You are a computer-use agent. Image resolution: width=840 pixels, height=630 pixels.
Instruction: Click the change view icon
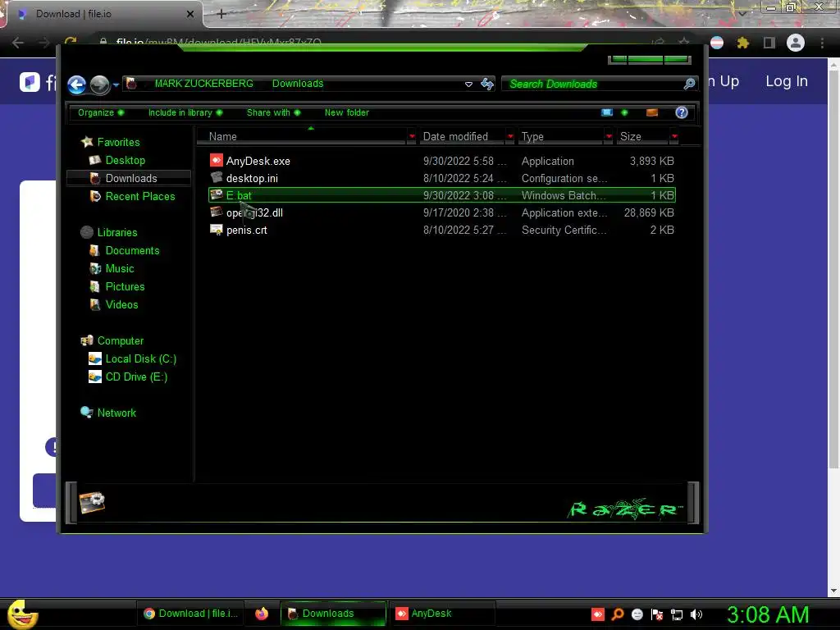pyautogui.click(x=607, y=112)
